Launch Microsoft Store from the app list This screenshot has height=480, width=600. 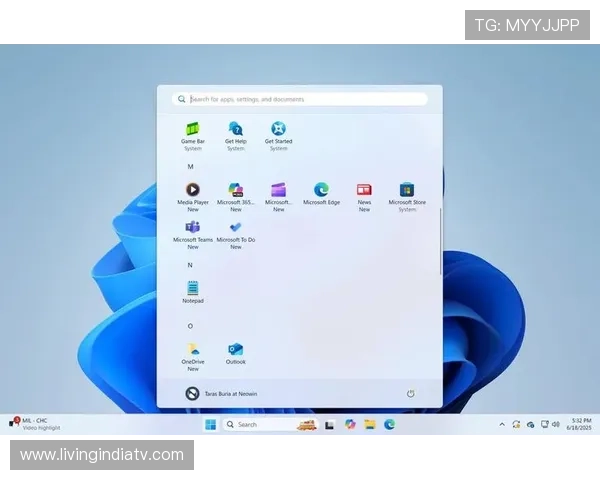click(x=407, y=191)
